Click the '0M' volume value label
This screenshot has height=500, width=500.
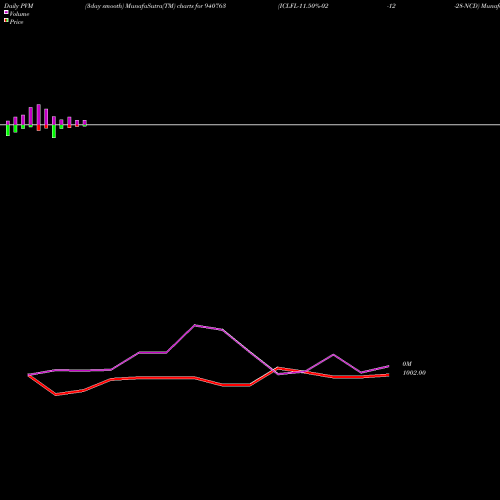[407, 364]
